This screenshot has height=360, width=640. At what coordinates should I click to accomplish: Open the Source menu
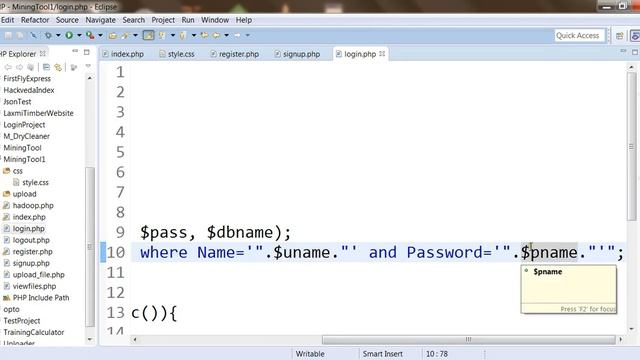tap(67, 20)
